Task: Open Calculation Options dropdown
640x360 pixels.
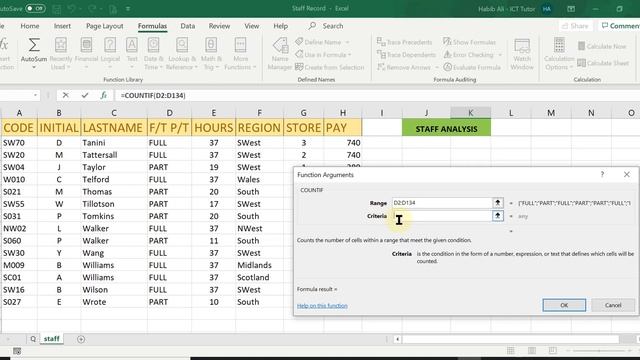Action: click(559, 54)
